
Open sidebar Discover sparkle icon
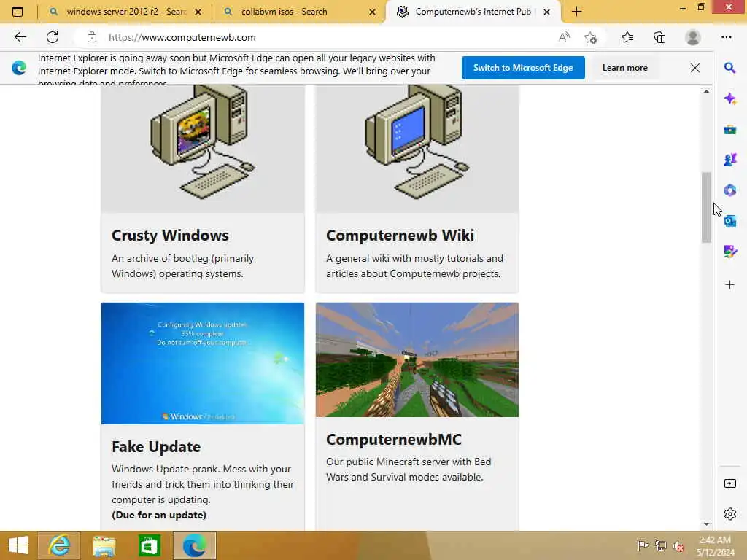tap(729, 98)
